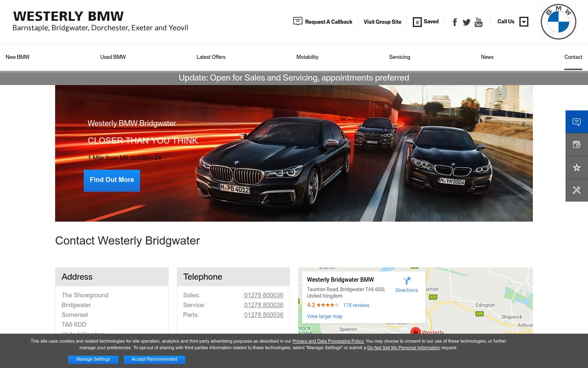This screenshot has height=368, width=588.
Task: Open the Contact menu
Action: pos(573,57)
